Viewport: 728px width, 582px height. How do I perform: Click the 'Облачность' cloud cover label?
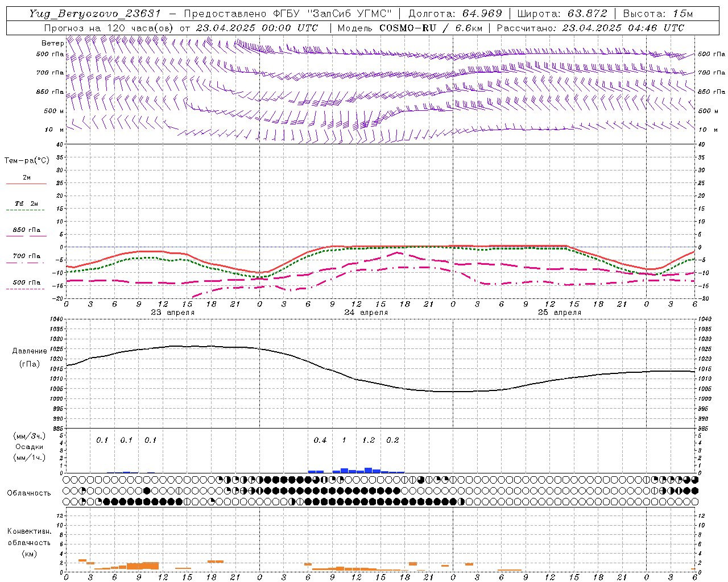28,493
